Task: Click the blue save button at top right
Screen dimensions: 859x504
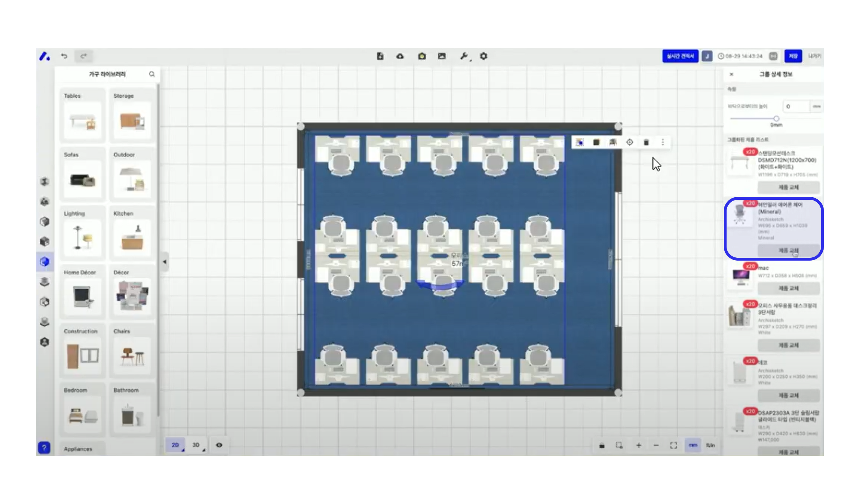Action: tap(793, 56)
